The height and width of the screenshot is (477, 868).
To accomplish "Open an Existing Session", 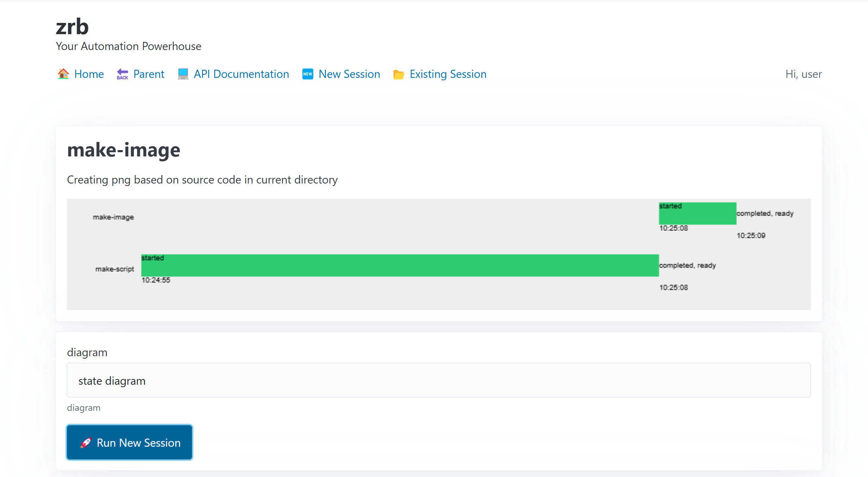I will (448, 74).
